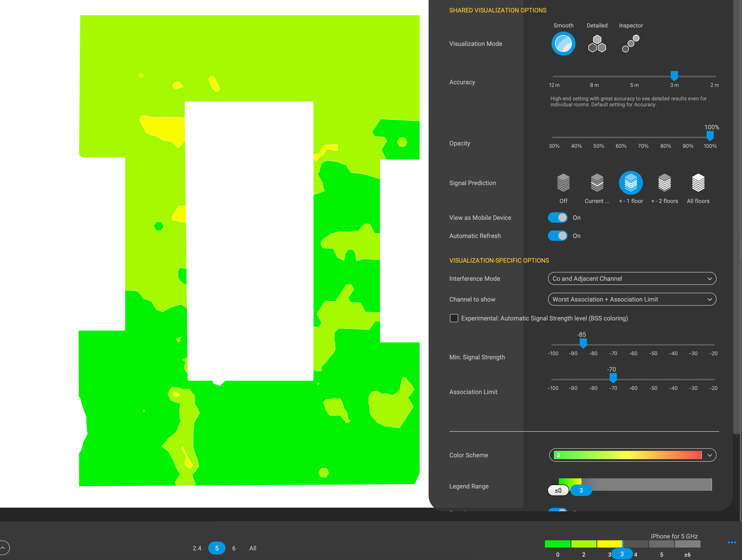Screen dimensions: 742x560
Task: Click the 8 m accuracy label
Action: click(594, 85)
